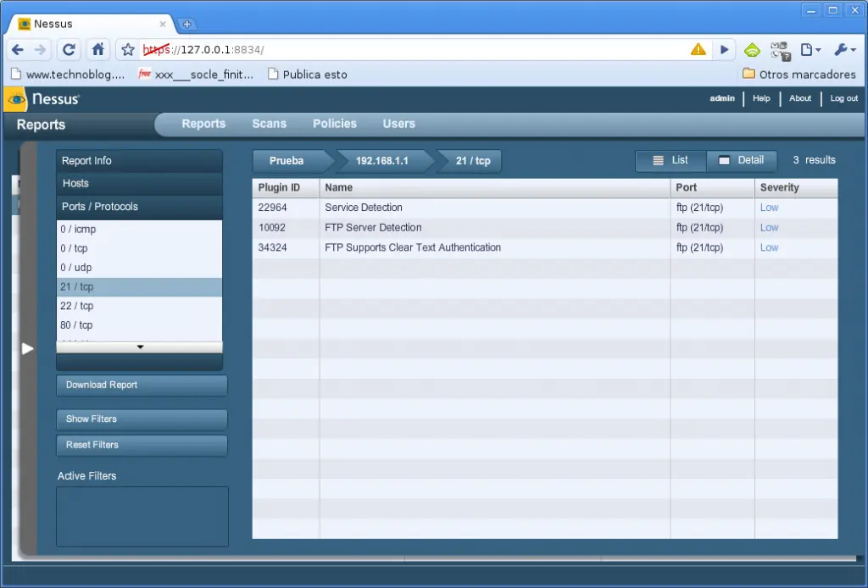Screen dimensions: 868x588
Task: Expand the Hosts section
Action: click(x=139, y=184)
